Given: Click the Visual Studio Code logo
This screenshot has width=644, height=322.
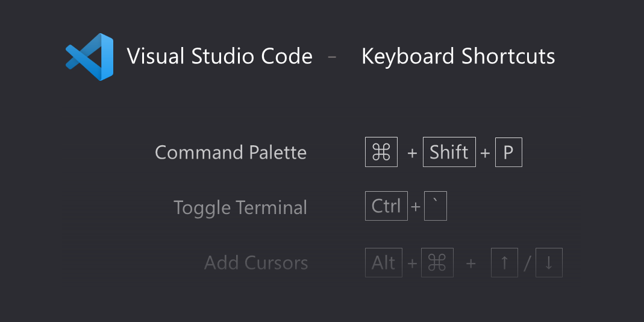Looking at the screenshot, I should [89, 57].
